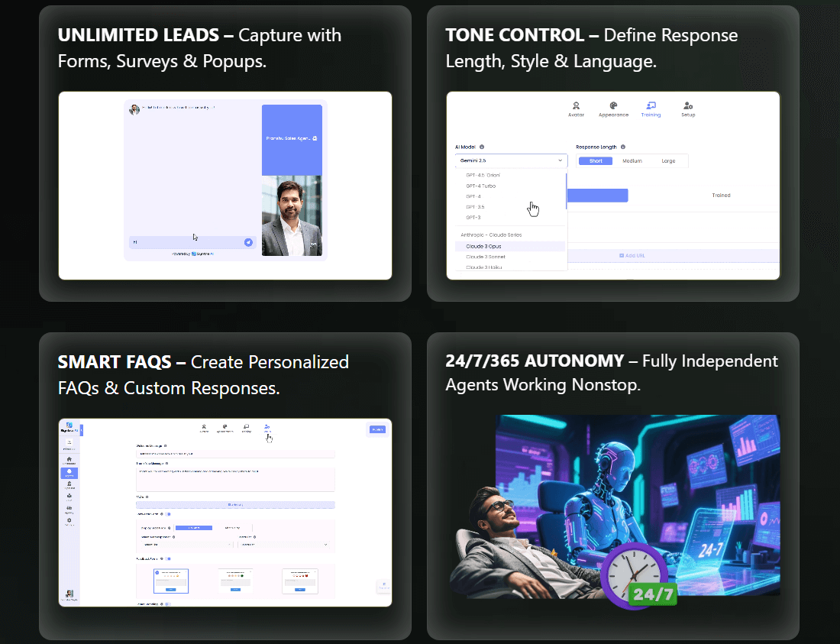Set response length to Large
This screenshot has height=644, width=840.
click(668, 161)
